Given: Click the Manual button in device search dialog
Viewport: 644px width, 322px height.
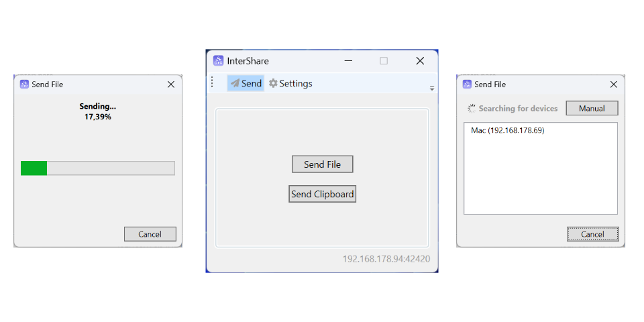Looking at the screenshot, I should [592, 109].
